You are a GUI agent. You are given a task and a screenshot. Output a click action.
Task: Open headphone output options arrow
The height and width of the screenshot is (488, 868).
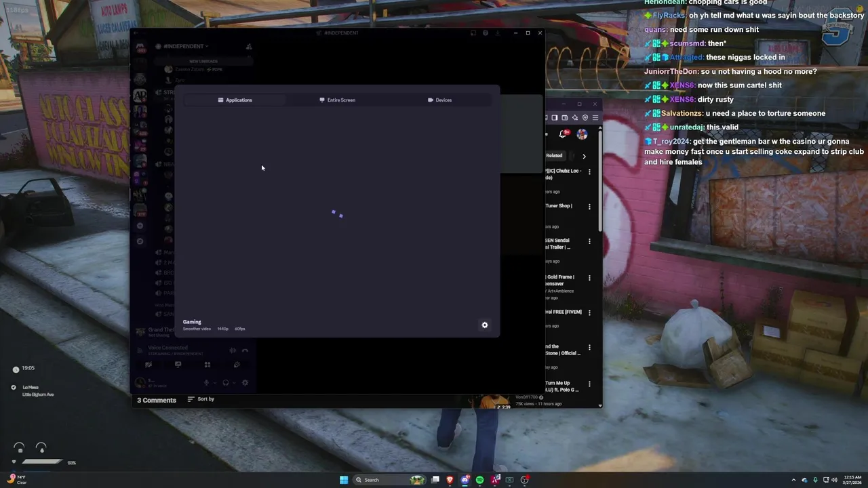(234, 383)
